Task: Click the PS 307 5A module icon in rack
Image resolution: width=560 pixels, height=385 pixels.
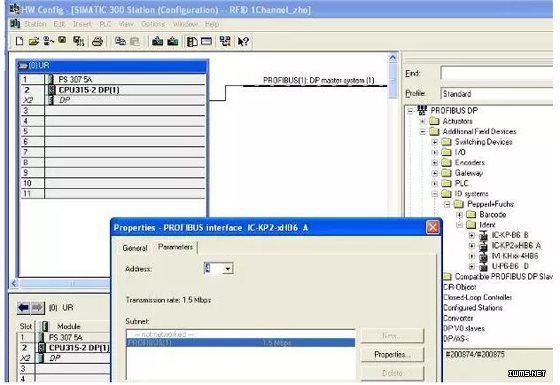Action: pos(51,79)
